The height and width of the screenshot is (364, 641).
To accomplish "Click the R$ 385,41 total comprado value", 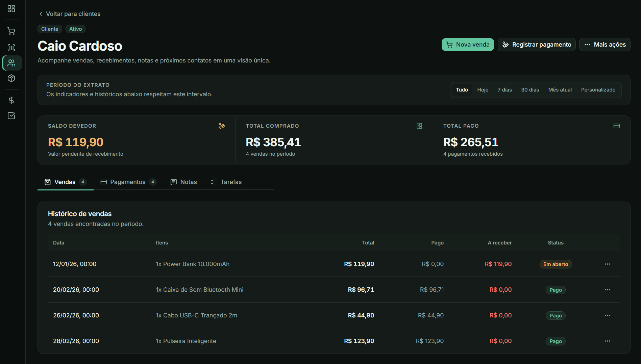I will [273, 142].
